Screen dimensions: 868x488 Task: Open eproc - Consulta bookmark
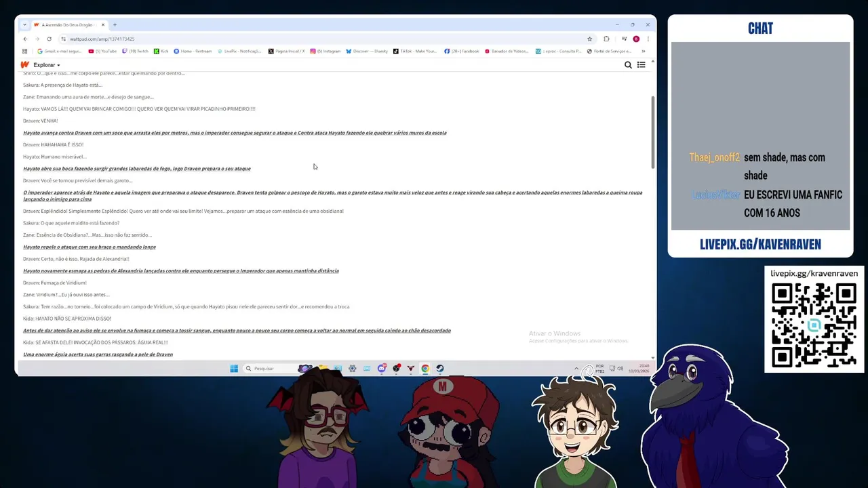558,51
